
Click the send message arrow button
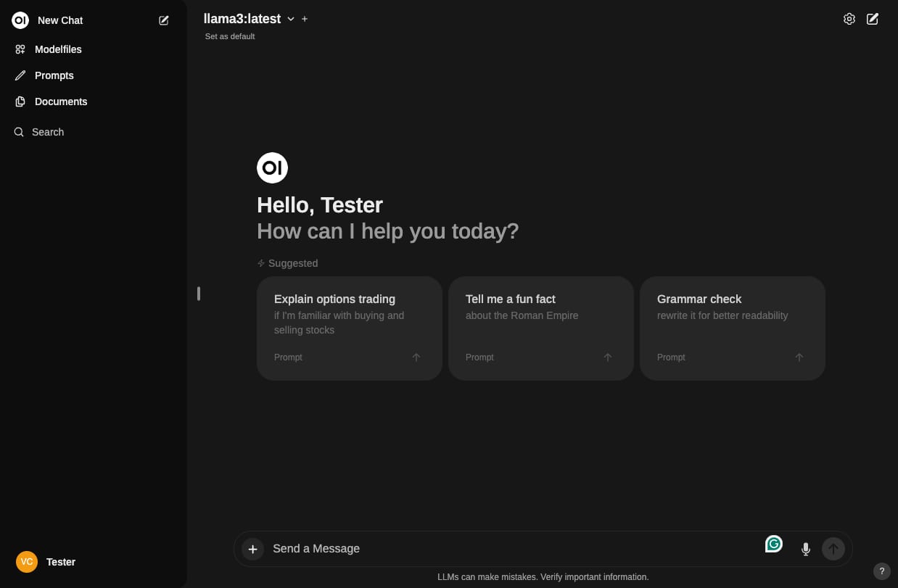coord(833,549)
